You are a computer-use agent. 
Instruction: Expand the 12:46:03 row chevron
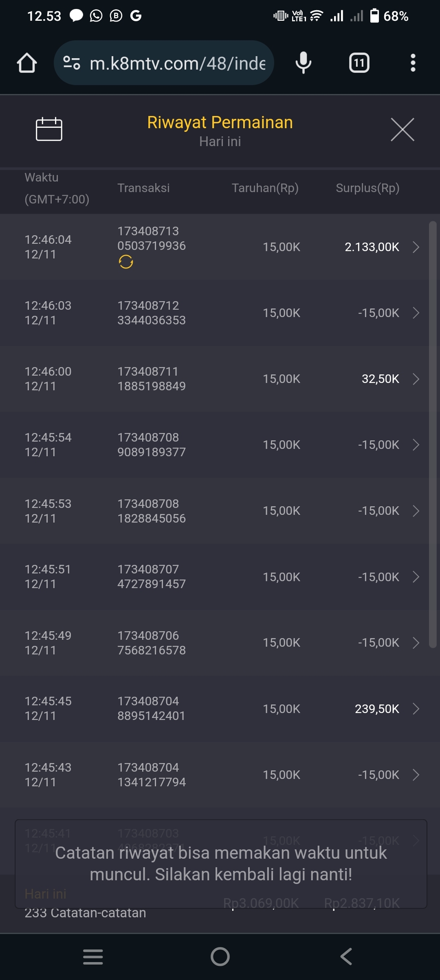[416, 313]
